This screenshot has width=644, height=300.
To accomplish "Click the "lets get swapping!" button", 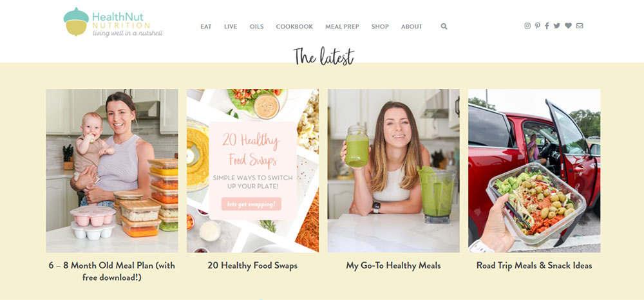I will point(251,204).
